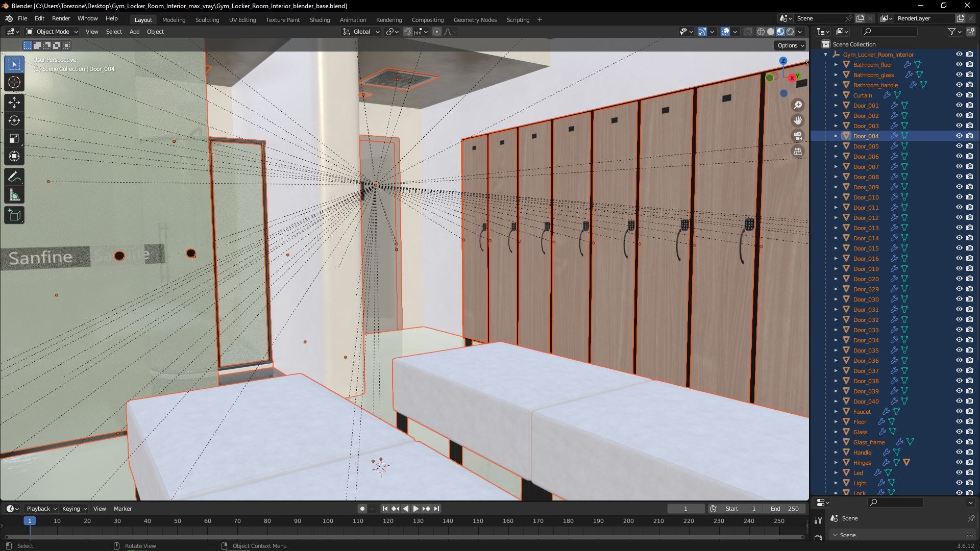The width and height of the screenshot is (980, 551).
Task: Collapse the Gym_Locker_Room_Interior collection
Action: click(826, 55)
